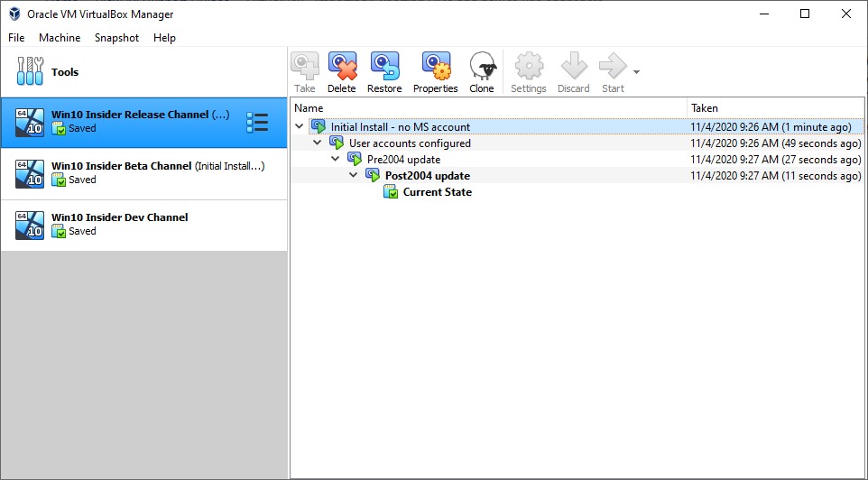This screenshot has height=480, width=868.
Task: Open the machine tools list menu icon
Action: tap(257, 123)
